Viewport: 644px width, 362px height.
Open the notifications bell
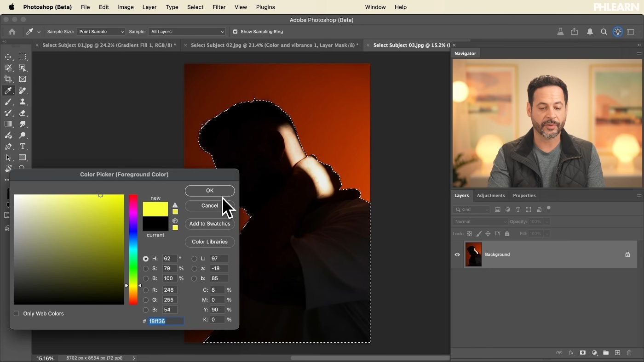pyautogui.click(x=590, y=32)
